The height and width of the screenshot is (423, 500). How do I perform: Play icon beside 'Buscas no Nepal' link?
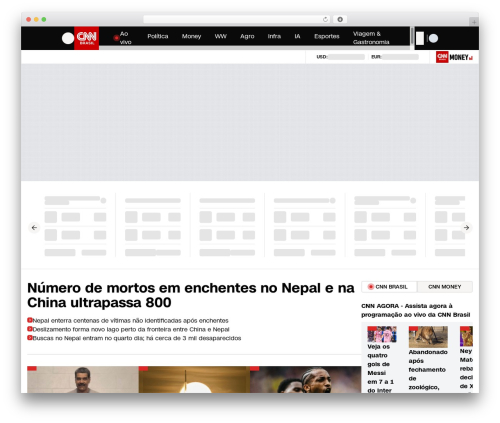tap(30, 338)
